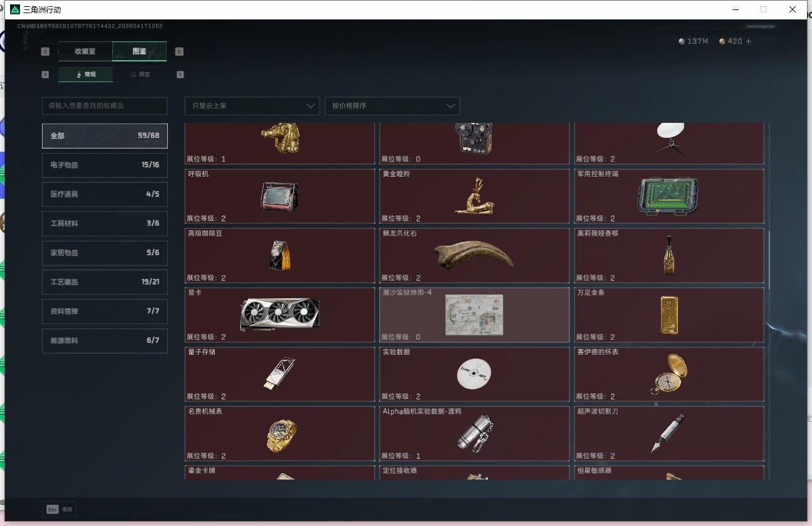Screen dimensions: 812x526
Task: Open the 军用控制终端 item card
Action: [x=669, y=196]
